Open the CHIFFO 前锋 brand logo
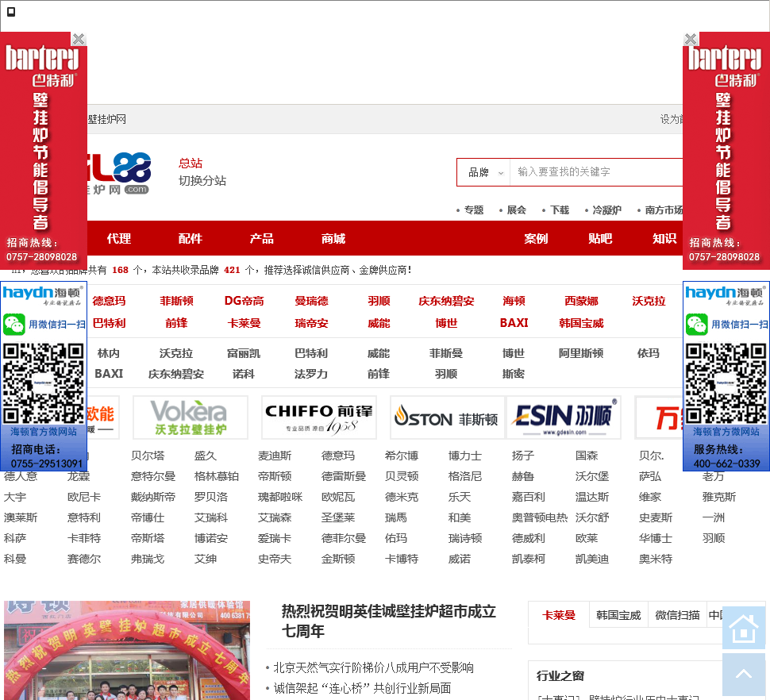Viewport: 770px width, 700px height. [318, 417]
